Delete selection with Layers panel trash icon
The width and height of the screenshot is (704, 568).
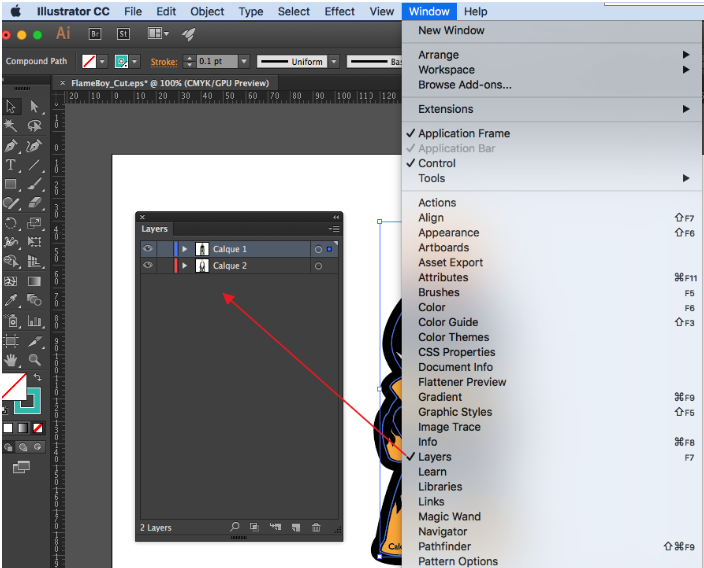316,527
